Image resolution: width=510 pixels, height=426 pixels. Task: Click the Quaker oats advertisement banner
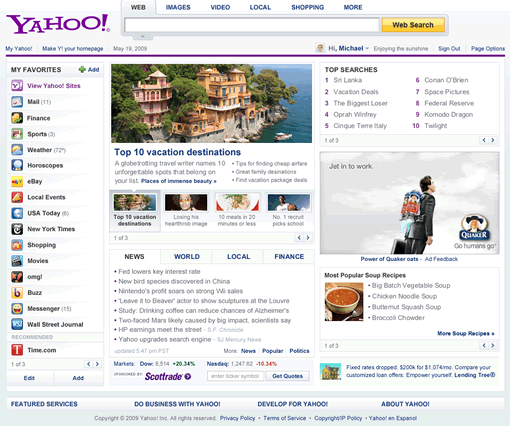click(x=409, y=203)
